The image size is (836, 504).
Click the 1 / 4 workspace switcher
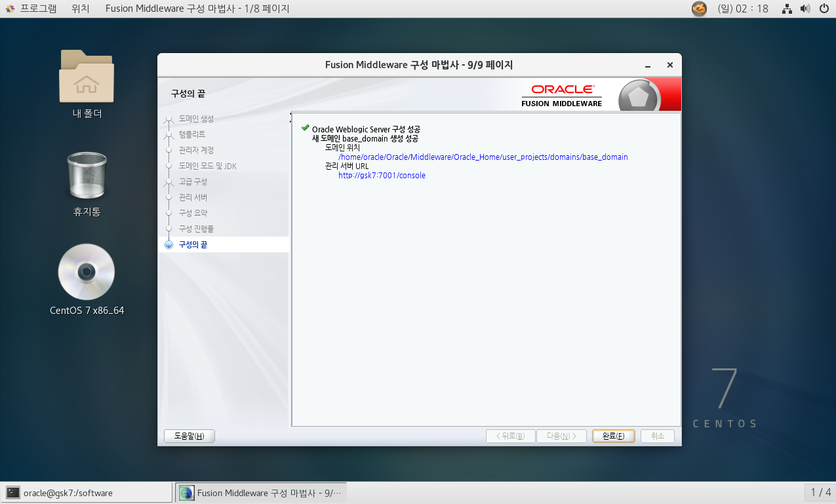pyautogui.click(x=820, y=493)
